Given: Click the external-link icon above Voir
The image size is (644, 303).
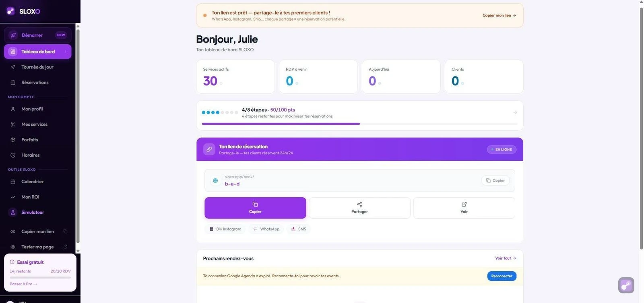Looking at the screenshot, I should [x=464, y=204].
